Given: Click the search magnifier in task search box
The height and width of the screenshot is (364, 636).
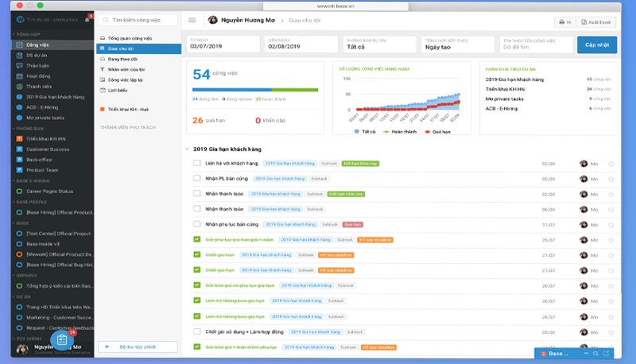Looking at the screenshot, I should tap(106, 20).
